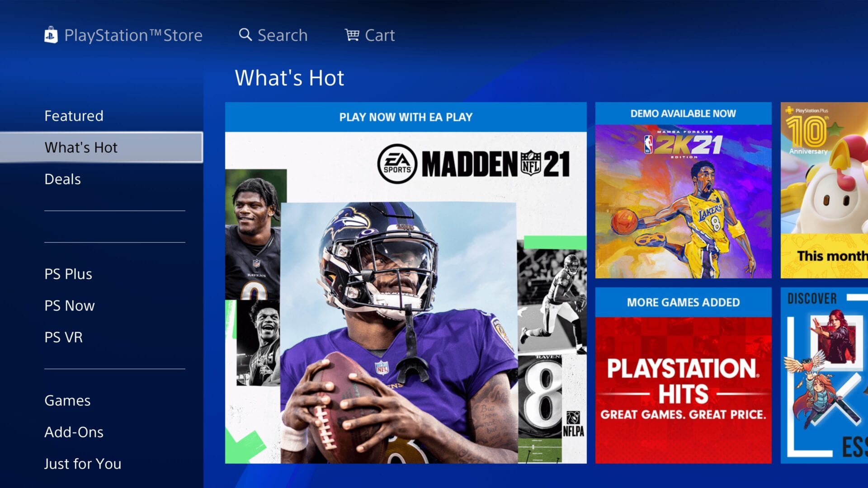Screen dimensions: 868x488
Task: Click the PlayStation Store bag icon
Action: (x=51, y=35)
